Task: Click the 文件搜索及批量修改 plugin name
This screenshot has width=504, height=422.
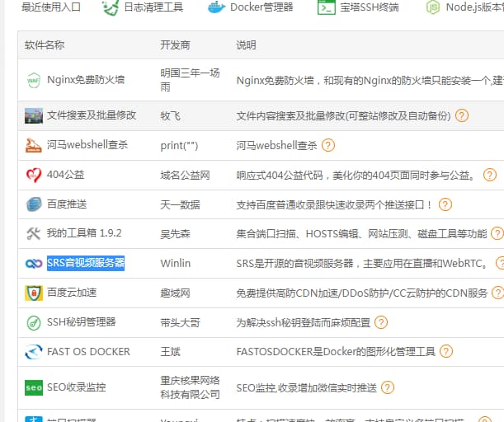Action: 91,115
